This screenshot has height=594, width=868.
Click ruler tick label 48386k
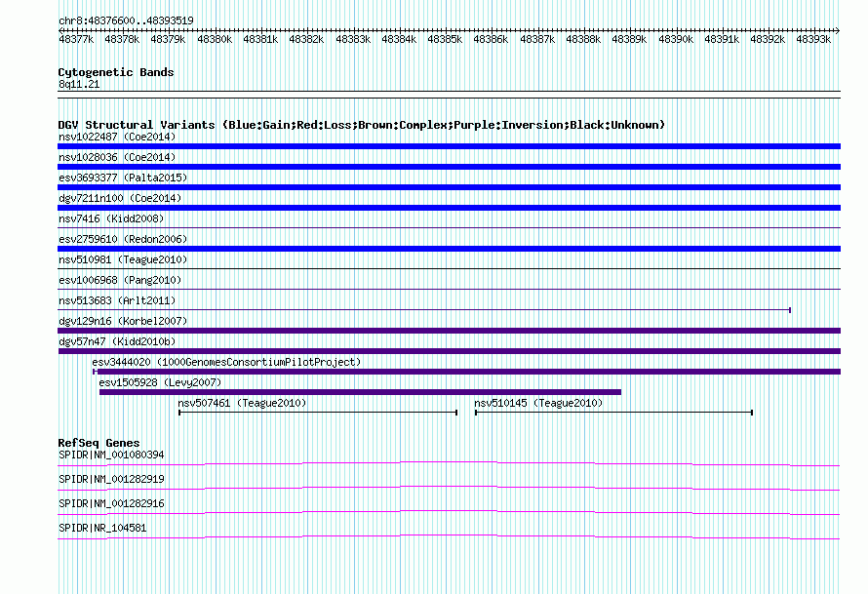click(x=491, y=39)
